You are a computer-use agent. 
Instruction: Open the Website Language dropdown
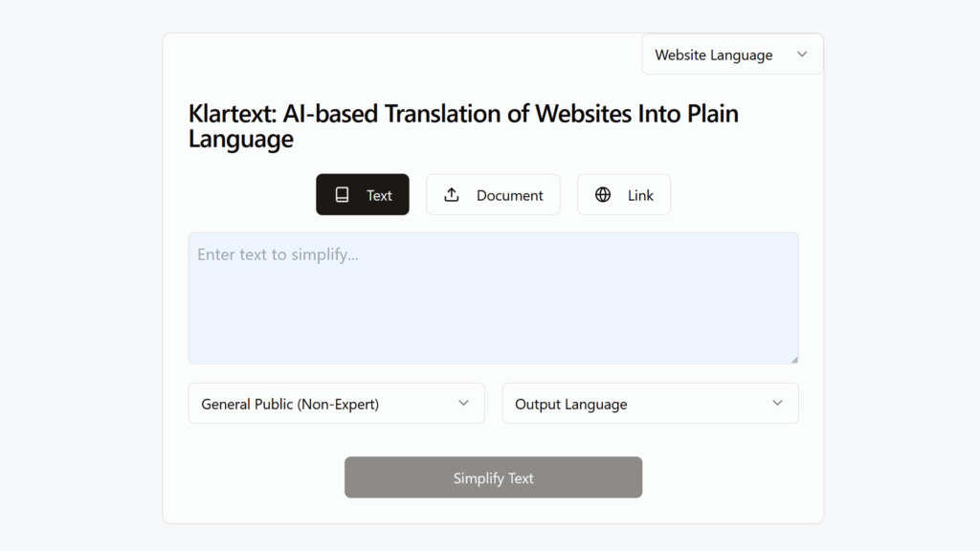[x=732, y=55]
